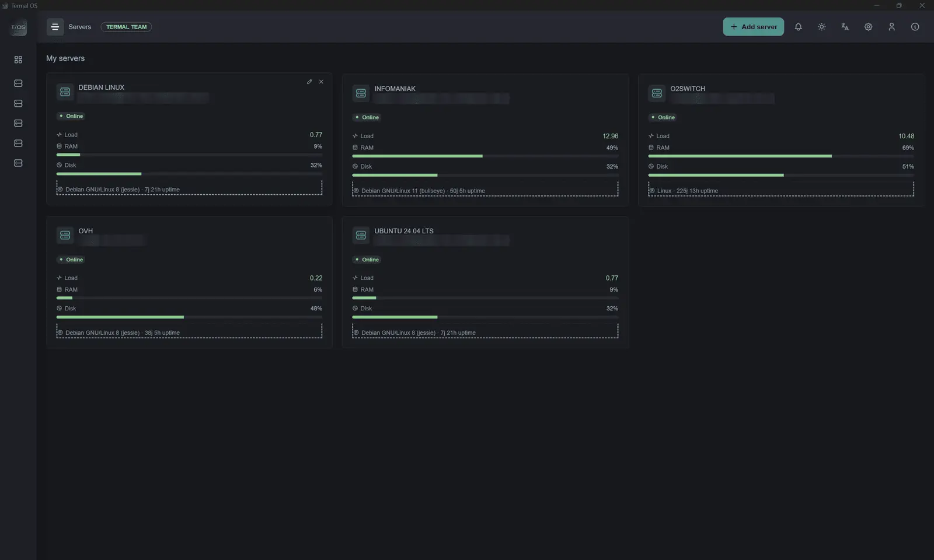Edit the DEBIAN LINUX server with the pencil icon
Screen dimensions: 934x560
(309, 82)
